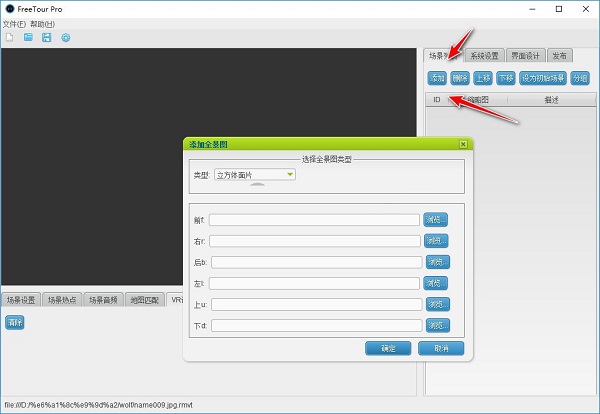This screenshot has height=414, width=600.
Task: Click the 上u file path field
Action: pyautogui.click(x=316, y=304)
